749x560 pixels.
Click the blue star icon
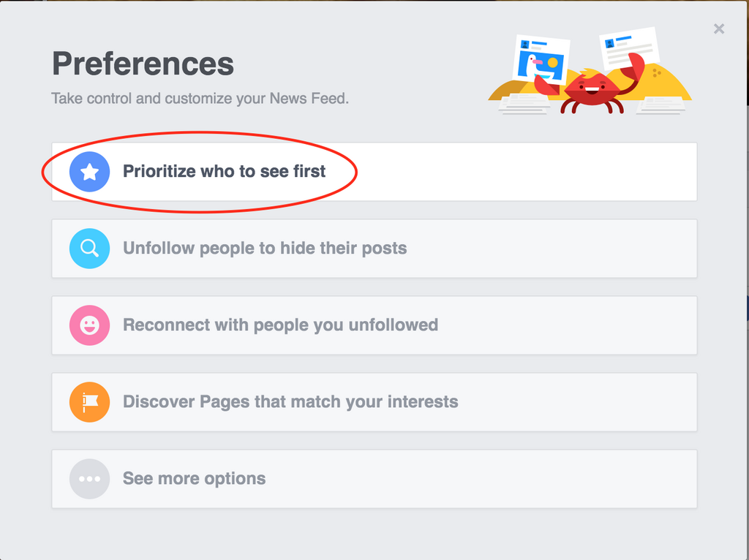point(89,172)
